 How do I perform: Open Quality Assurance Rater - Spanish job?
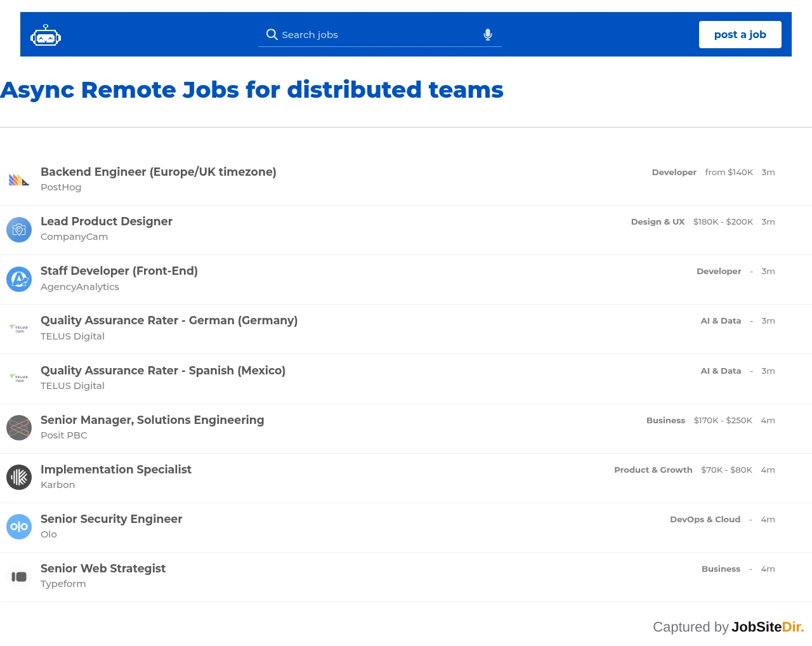pyautogui.click(x=163, y=371)
